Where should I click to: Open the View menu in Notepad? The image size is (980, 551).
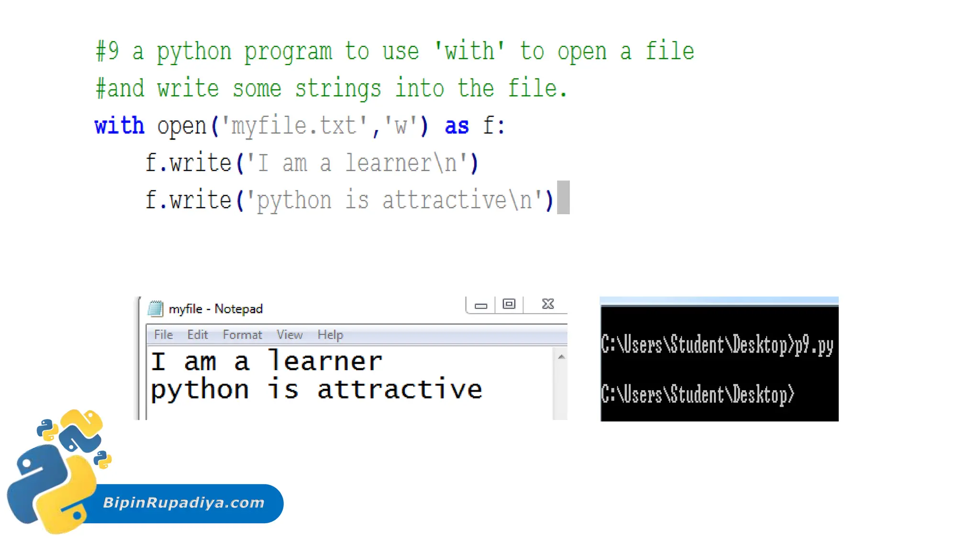(290, 335)
